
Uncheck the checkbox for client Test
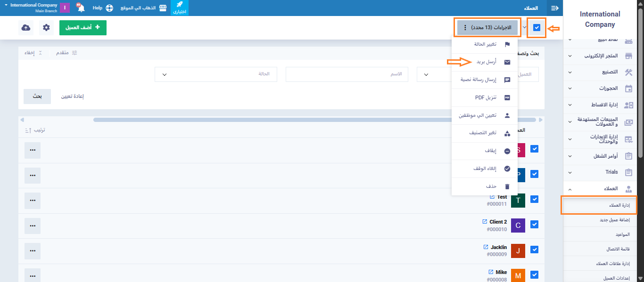(x=534, y=199)
